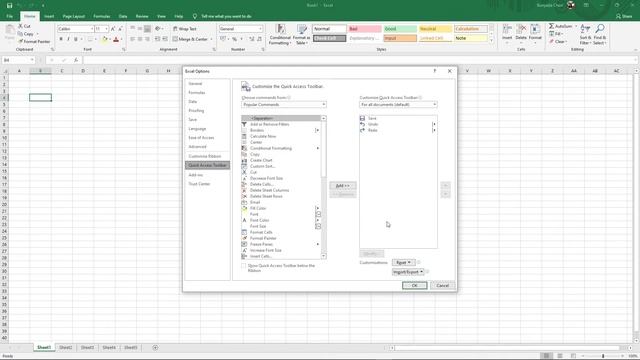Click the Bold icon in the ribbon
Image resolution: width=640 pixels, height=360 pixels.
[x=61, y=39]
